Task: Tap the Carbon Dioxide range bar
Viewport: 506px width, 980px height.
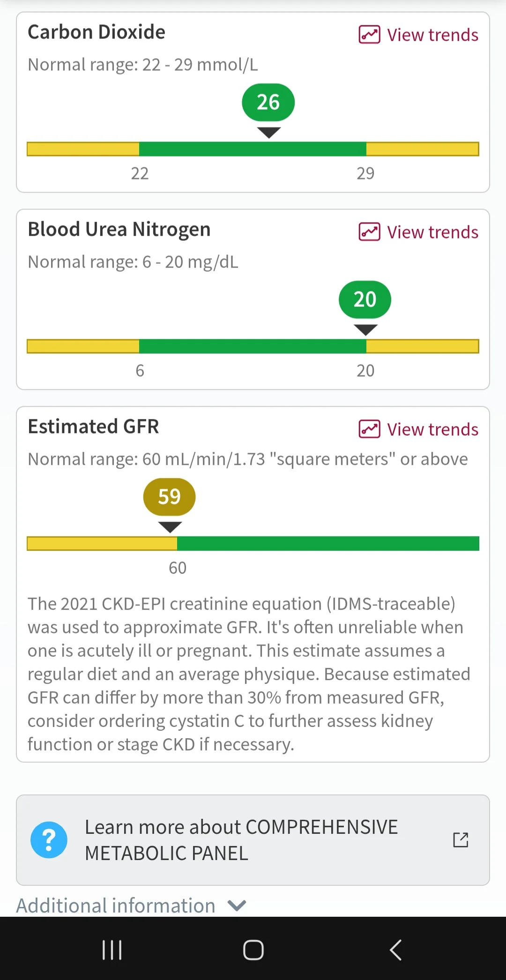Action: 253,149
